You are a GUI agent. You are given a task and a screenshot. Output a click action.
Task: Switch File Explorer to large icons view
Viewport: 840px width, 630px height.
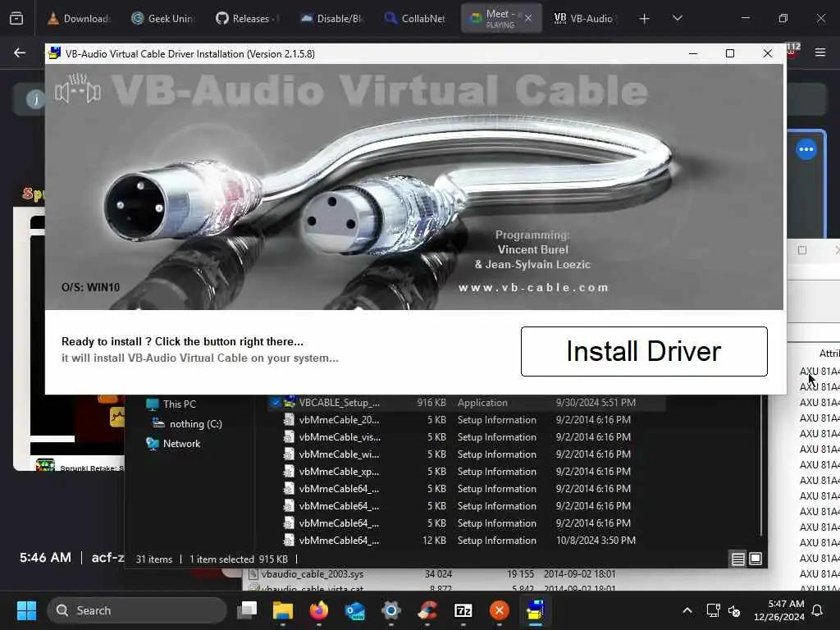(x=756, y=559)
